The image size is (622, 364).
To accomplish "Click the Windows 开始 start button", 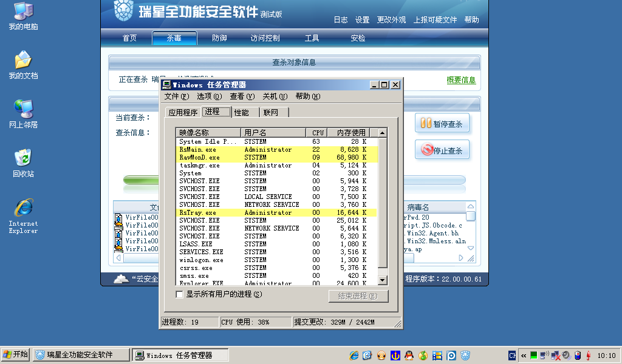I will pyautogui.click(x=15, y=354).
